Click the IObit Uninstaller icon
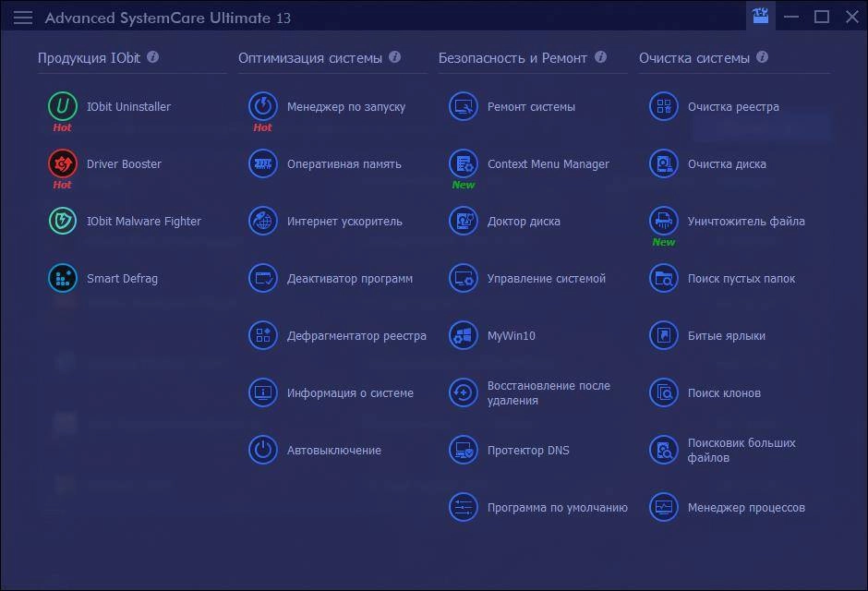 pos(63,106)
